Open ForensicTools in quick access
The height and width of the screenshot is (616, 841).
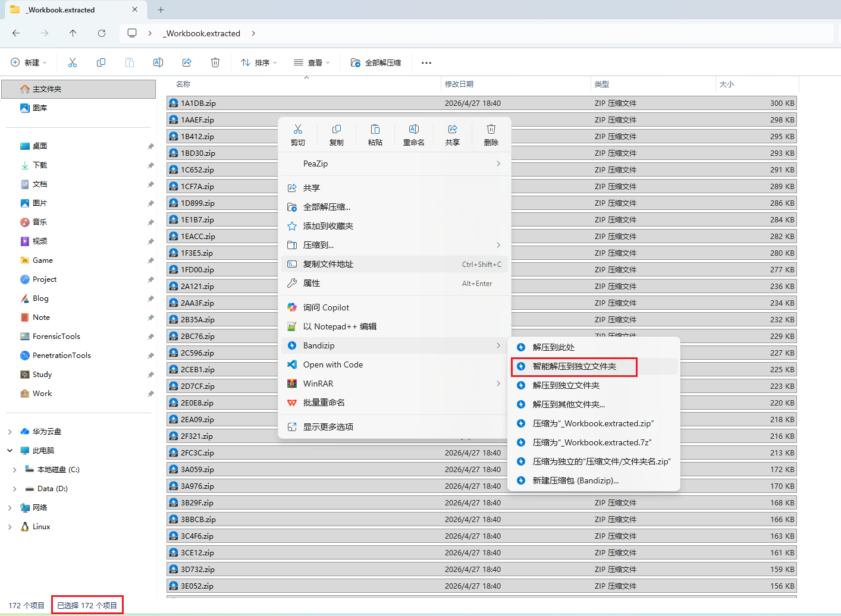coord(56,337)
